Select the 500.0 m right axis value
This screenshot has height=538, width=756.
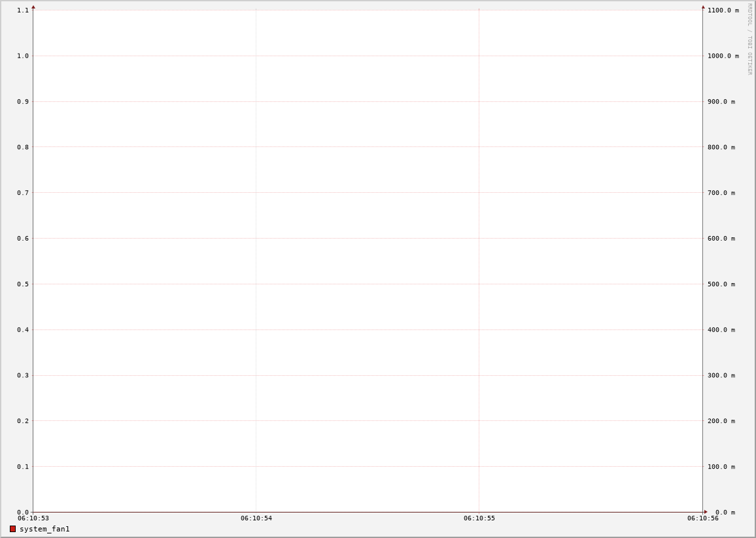721,284
